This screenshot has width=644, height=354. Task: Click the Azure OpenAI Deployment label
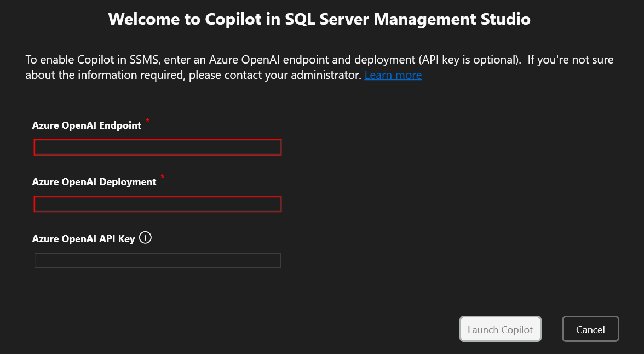(94, 181)
